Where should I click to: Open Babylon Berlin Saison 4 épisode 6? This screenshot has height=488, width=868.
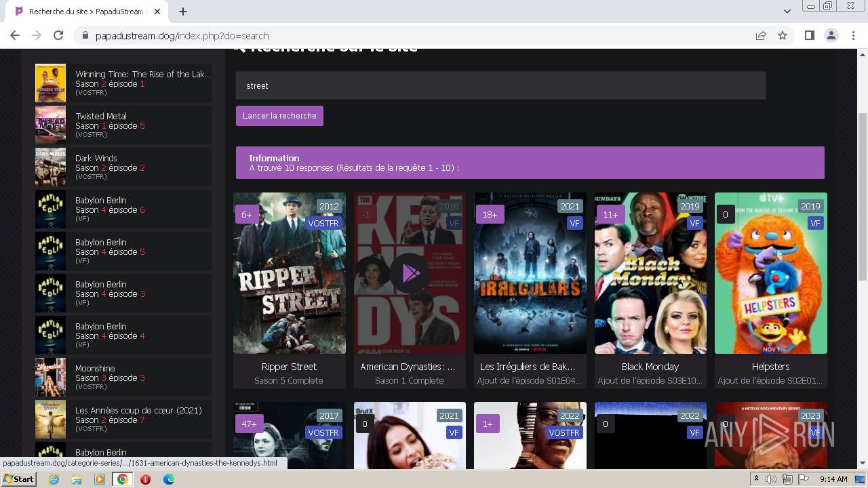click(x=123, y=209)
